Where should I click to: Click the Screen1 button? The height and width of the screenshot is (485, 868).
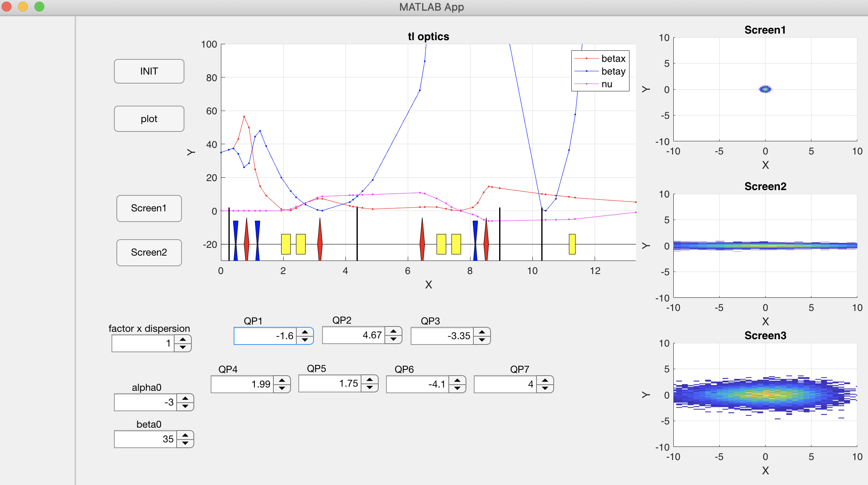click(149, 208)
